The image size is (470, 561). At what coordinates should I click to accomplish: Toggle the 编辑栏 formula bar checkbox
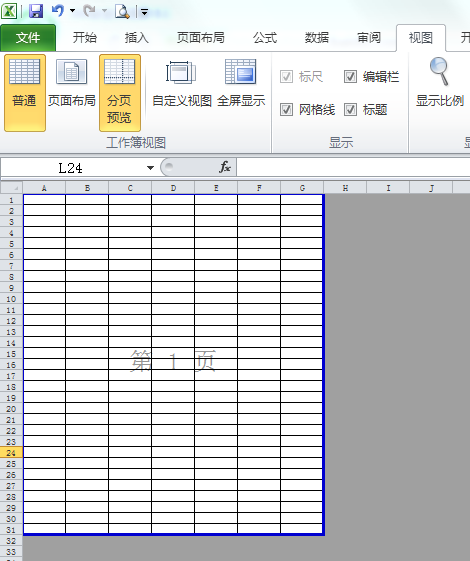[x=350, y=77]
